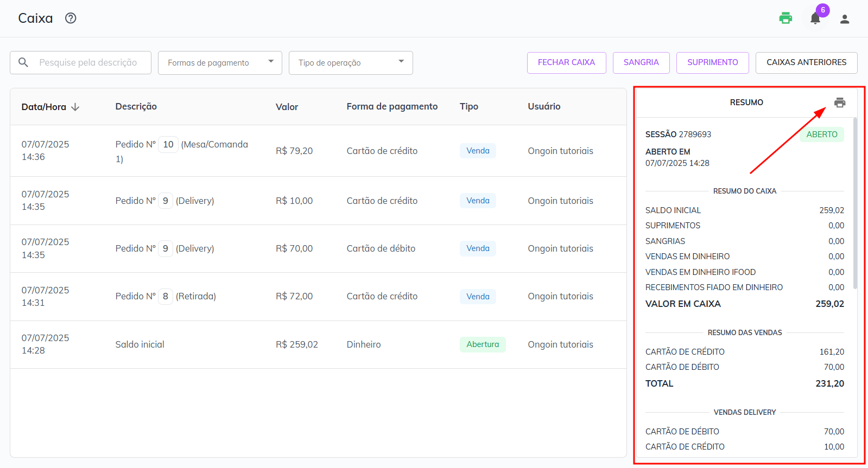This screenshot has width=868, height=468.
Task: Select the Saldo inicial row
Action: pos(140,345)
